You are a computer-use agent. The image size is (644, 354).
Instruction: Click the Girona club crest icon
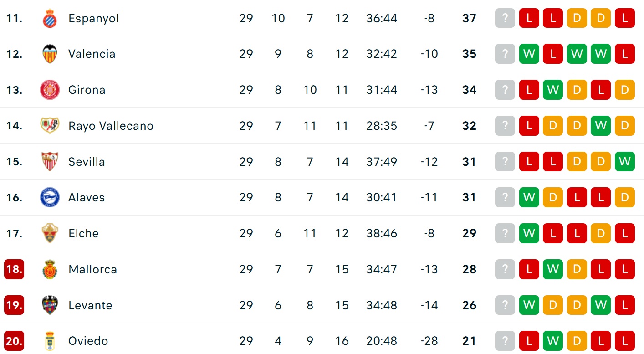pos(50,90)
